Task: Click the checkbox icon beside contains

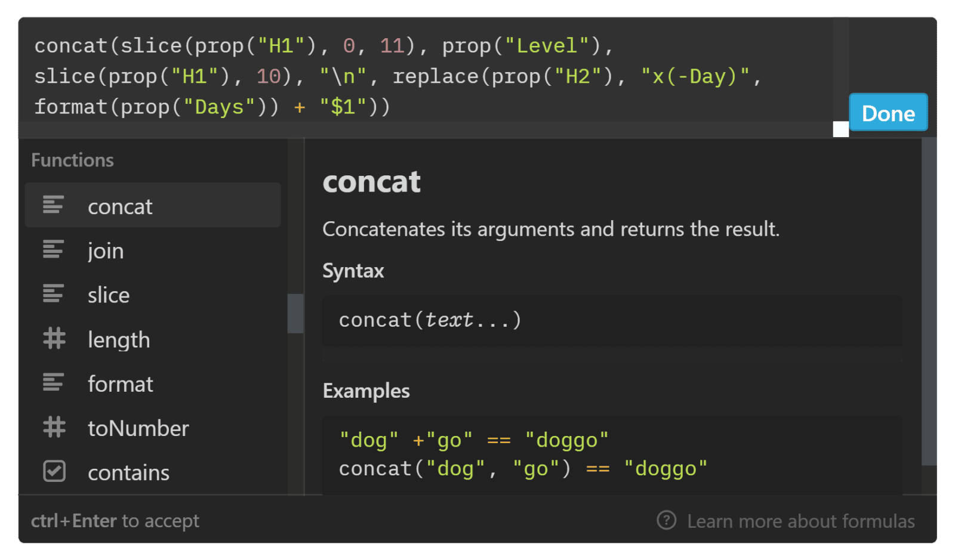Action: pyautogui.click(x=54, y=471)
